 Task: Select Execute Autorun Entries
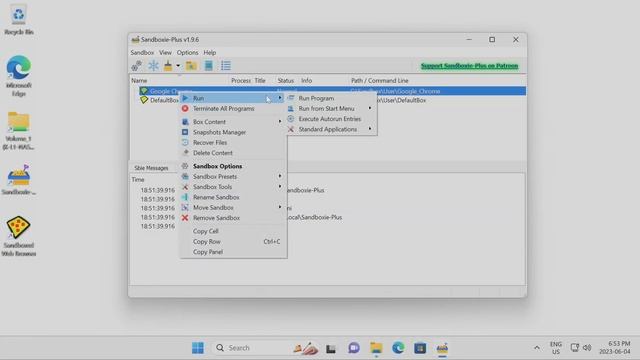click(x=331, y=119)
